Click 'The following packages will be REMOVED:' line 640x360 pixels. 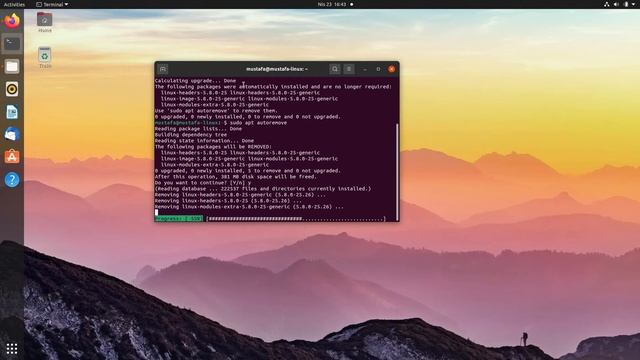tap(213, 147)
